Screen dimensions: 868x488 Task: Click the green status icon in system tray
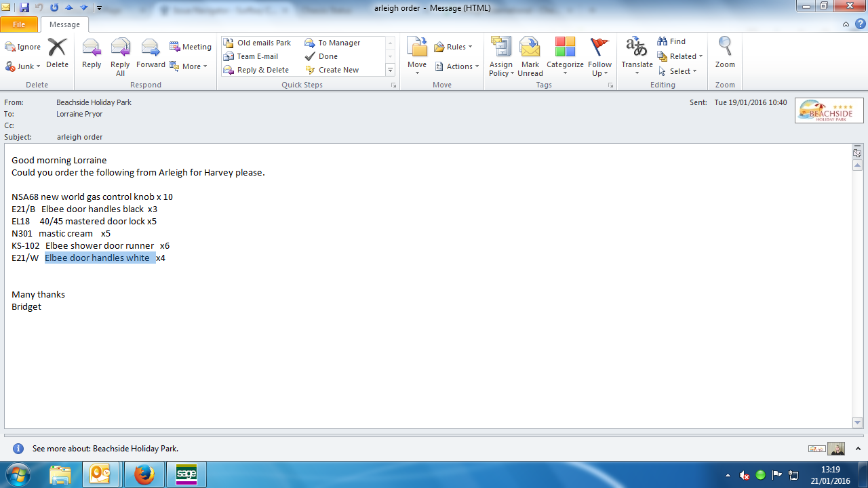coord(761,475)
